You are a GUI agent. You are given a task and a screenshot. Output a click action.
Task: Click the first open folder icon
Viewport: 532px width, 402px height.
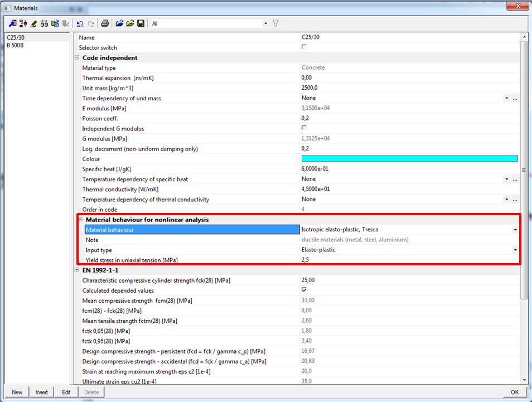(x=119, y=23)
